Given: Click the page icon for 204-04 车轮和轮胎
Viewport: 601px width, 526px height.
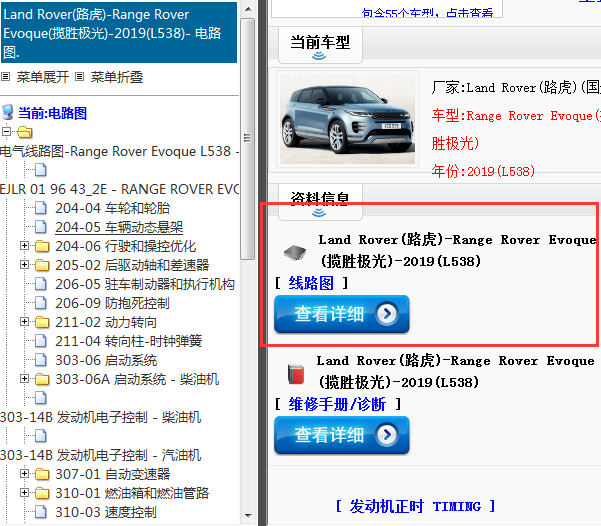Looking at the screenshot, I should [x=41, y=208].
